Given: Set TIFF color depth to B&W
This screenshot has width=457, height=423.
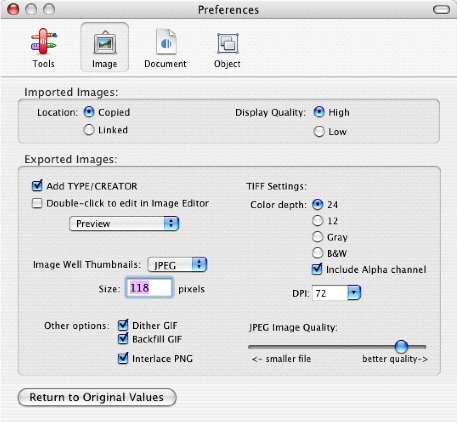Looking at the screenshot, I should click(317, 253).
